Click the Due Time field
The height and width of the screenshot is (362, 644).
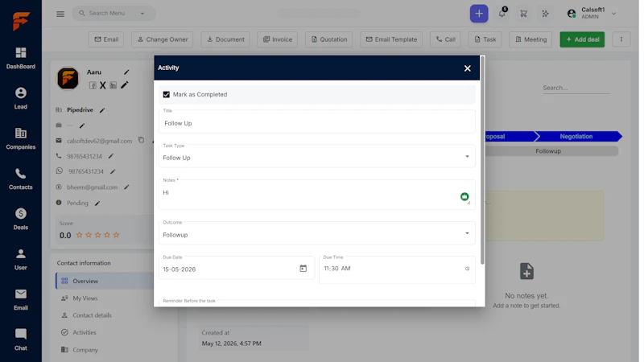click(397, 269)
